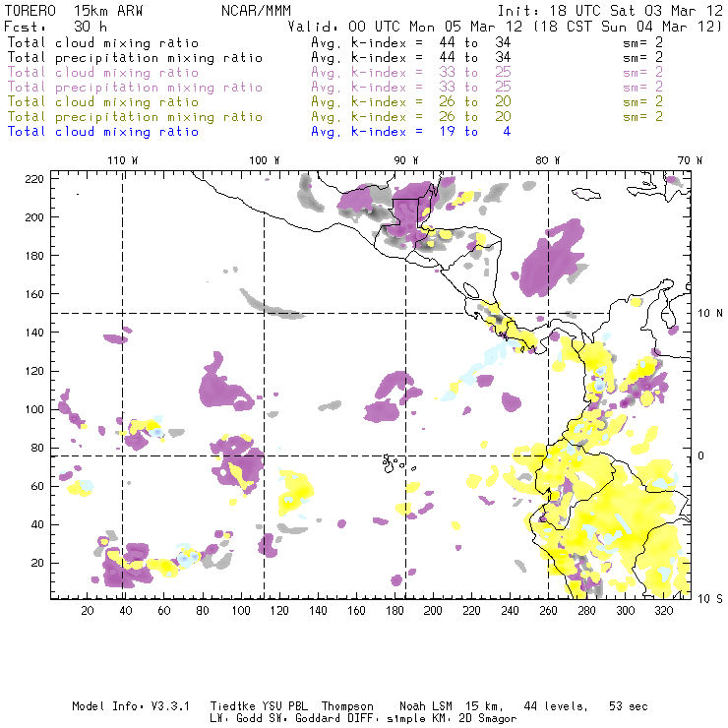Click the '44 levels,' text in model info
Image resolution: width=728 pixels, height=728 pixels.
click(556, 706)
